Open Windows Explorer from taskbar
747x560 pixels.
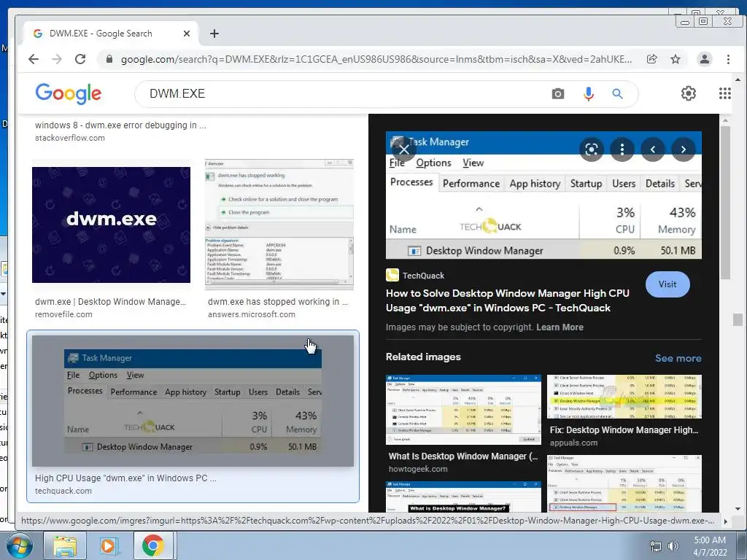[64, 546]
